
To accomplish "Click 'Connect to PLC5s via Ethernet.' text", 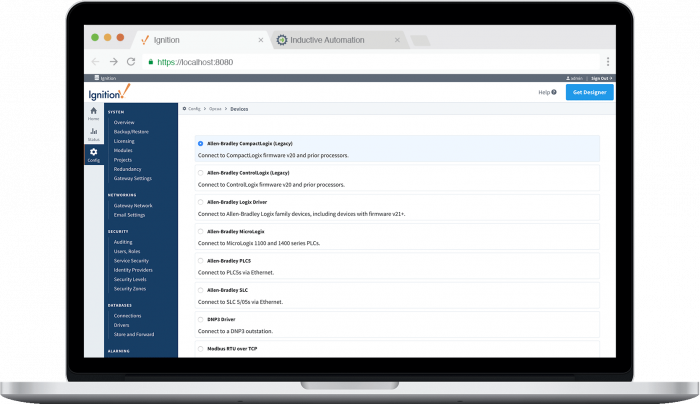I will [x=236, y=272].
